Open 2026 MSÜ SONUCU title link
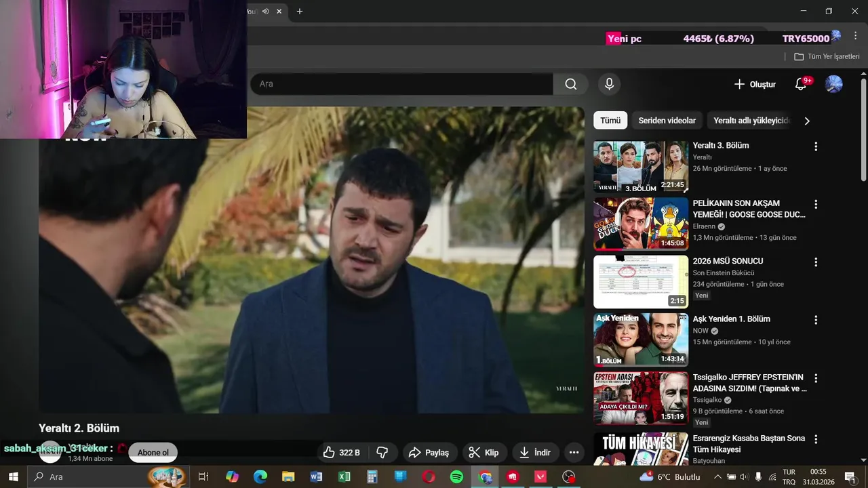This screenshot has height=488, width=868. pos(728,261)
